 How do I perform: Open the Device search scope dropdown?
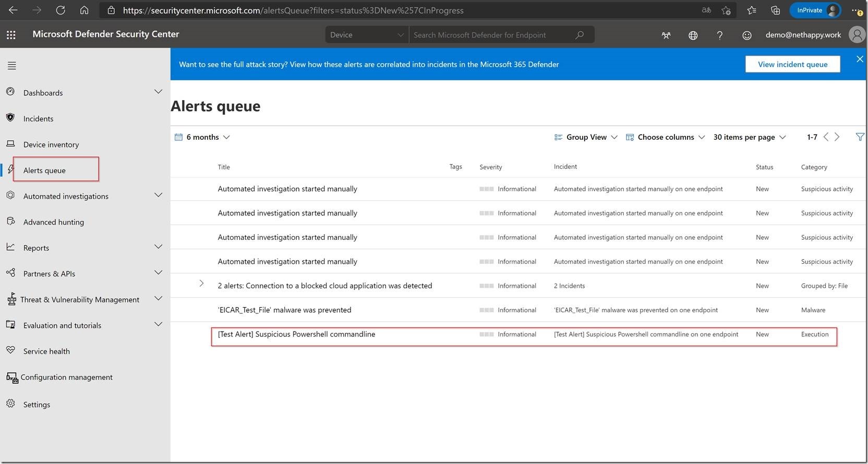click(x=367, y=35)
